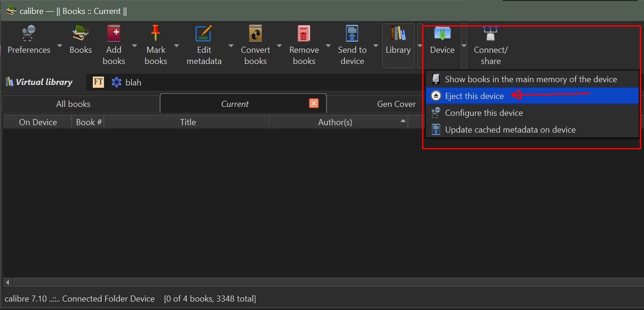Click the Add books icon

(x=114, y=34)
